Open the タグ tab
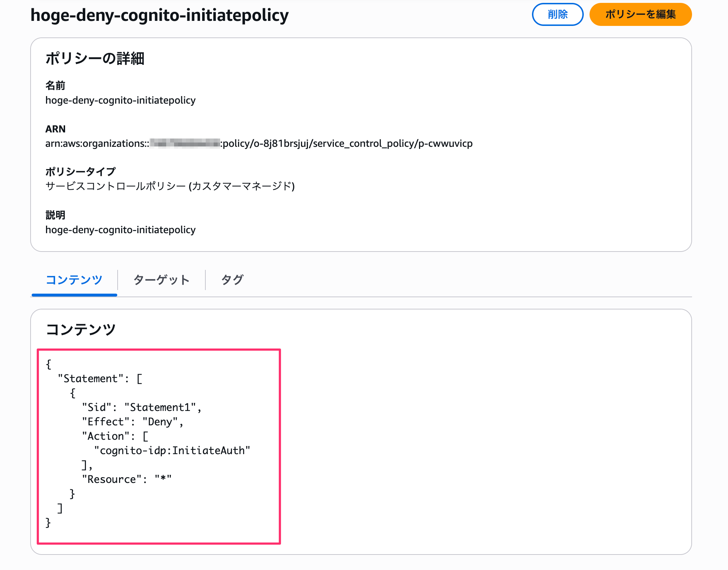This screenshot has width=728, height=570. pyautogui.click(x=232, y=280)
